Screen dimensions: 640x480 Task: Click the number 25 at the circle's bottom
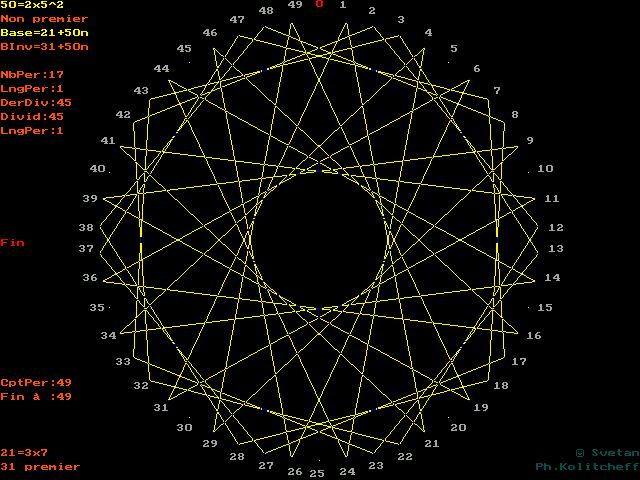[x=316, y=473]
